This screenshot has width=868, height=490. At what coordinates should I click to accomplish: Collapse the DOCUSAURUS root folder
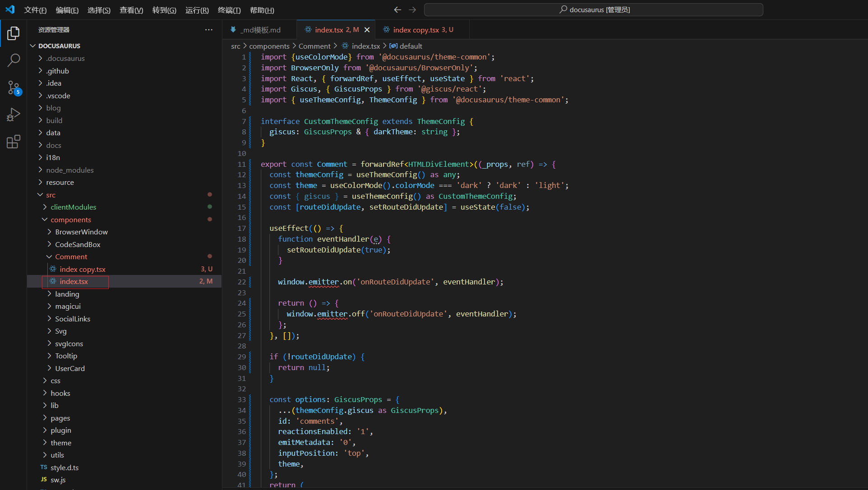125,46
